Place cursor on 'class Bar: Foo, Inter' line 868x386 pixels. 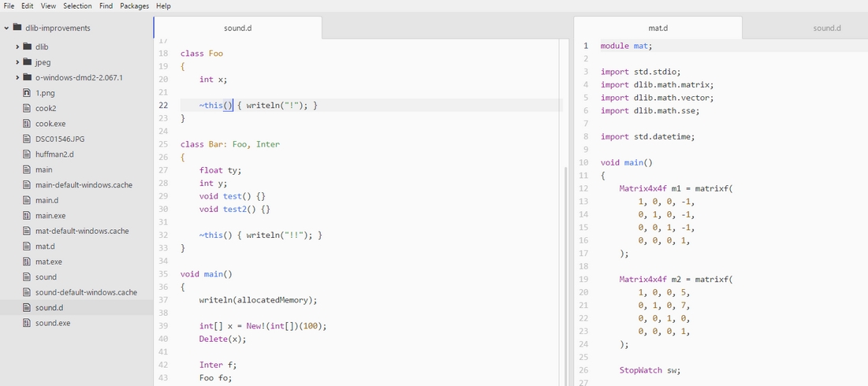point(229,144)
